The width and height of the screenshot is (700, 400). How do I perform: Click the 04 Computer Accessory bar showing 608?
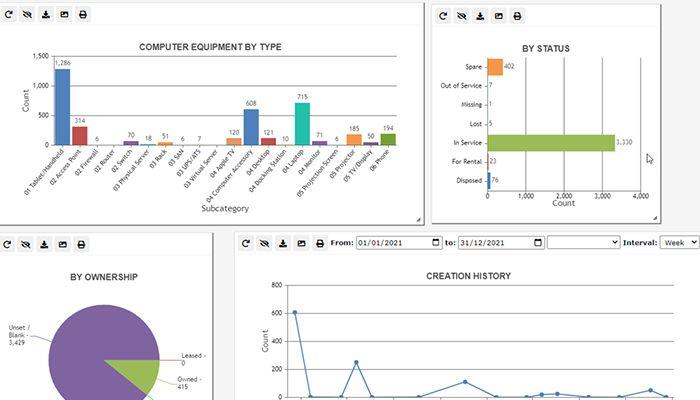[x=251, y=127]
